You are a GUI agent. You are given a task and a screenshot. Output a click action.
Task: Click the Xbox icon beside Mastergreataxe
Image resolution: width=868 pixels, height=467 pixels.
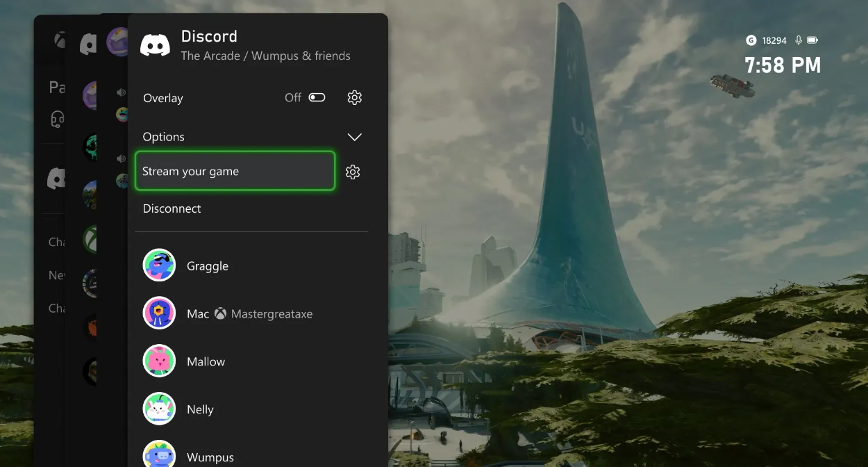[x=220, y=314]
